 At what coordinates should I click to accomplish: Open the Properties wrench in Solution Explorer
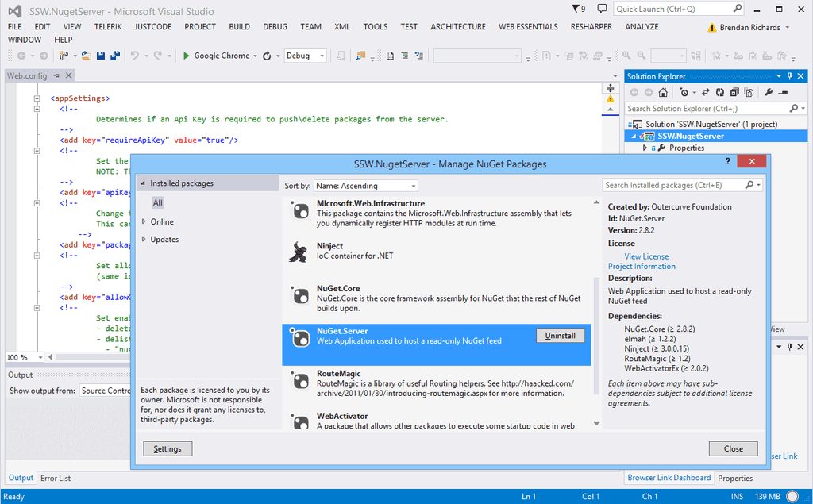coord(769,93)
